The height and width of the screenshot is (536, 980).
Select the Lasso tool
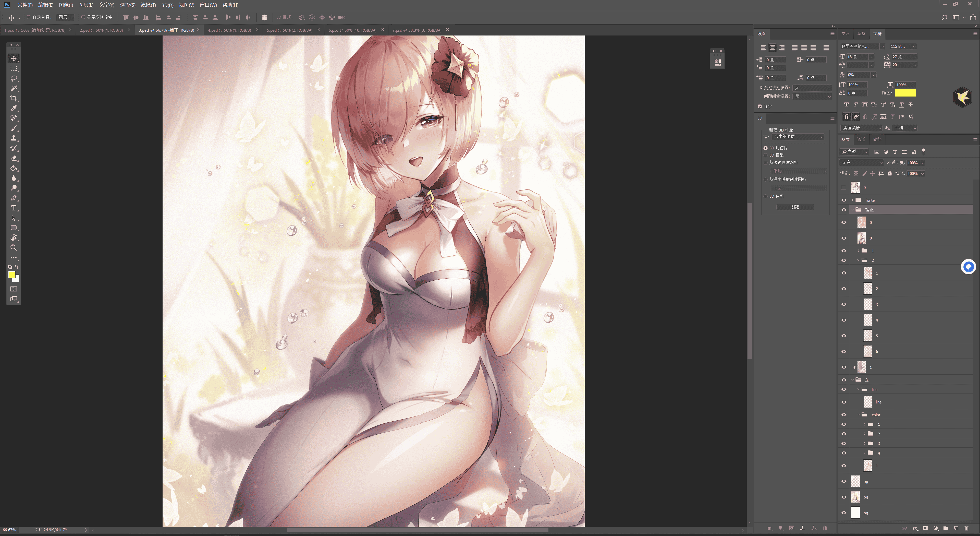click(x=14, y=78)
